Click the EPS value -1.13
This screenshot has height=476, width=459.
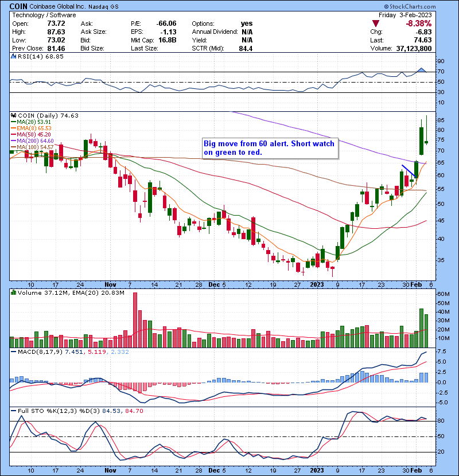[x=169, y=32]
